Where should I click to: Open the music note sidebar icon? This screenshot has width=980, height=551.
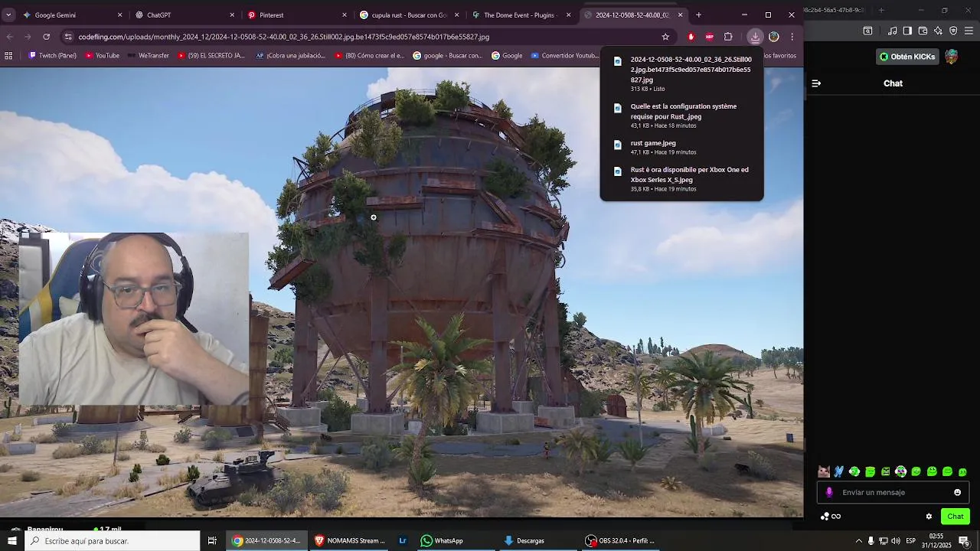click(892, 31)
